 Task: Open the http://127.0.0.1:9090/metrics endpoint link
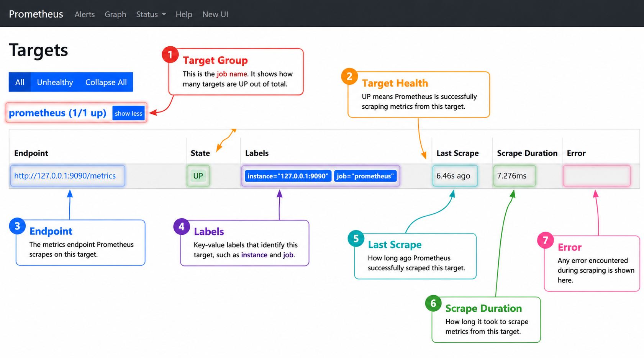65,176
